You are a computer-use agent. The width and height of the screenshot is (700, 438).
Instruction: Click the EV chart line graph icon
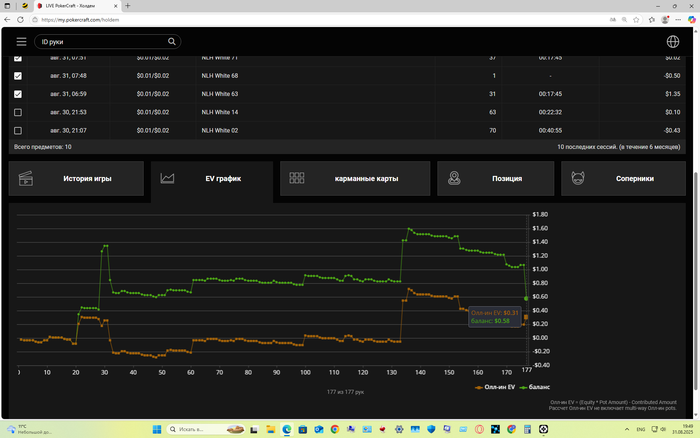(x=167, y=178)
